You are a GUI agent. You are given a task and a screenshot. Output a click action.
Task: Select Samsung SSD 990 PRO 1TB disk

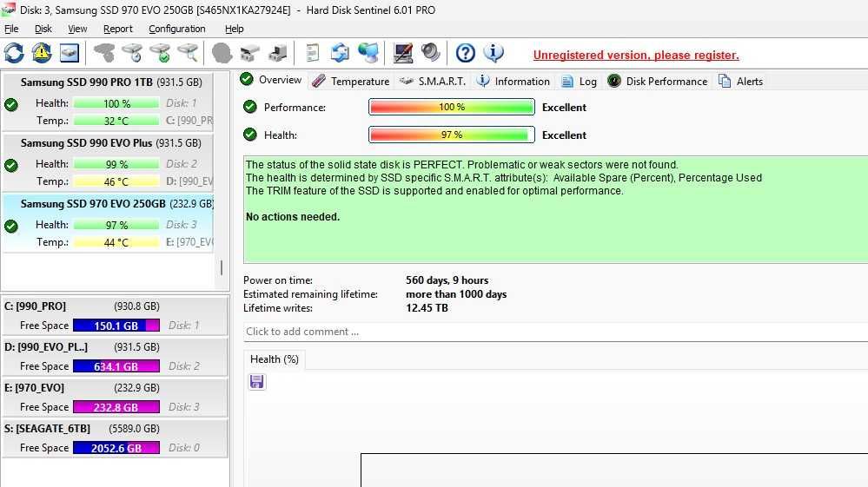109,101
